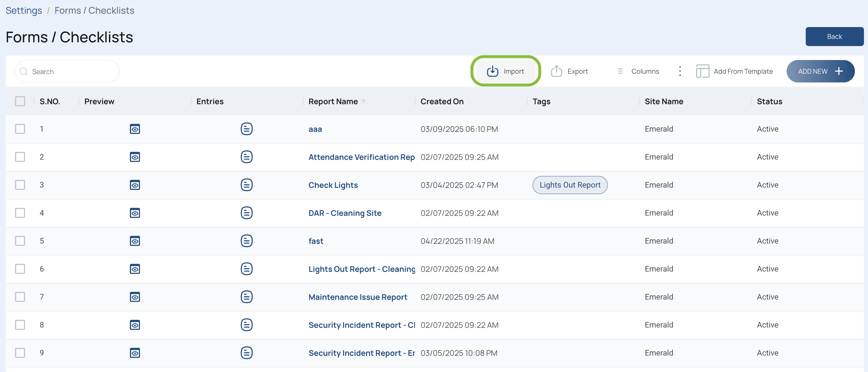Image resolution: width=868 pixels, height=372 pixels.
Task: Open the Lights Out Report - Cleaning link
Action: coord(361,269)
